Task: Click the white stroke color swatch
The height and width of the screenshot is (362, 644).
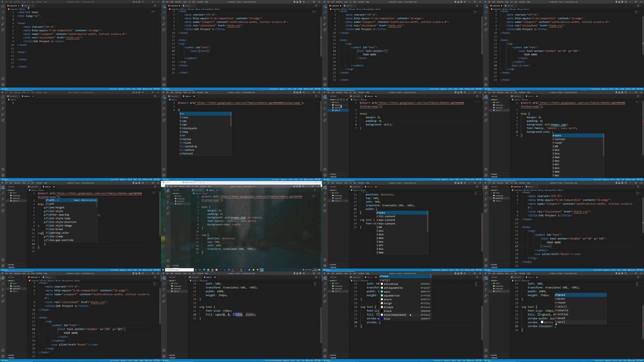Action: coord(542,322)
